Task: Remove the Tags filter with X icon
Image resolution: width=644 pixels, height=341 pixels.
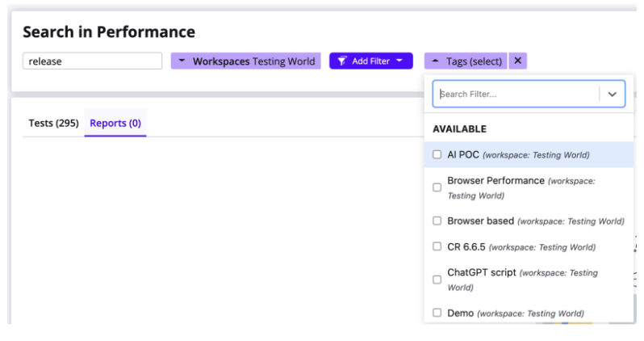Action: [518, 61]
